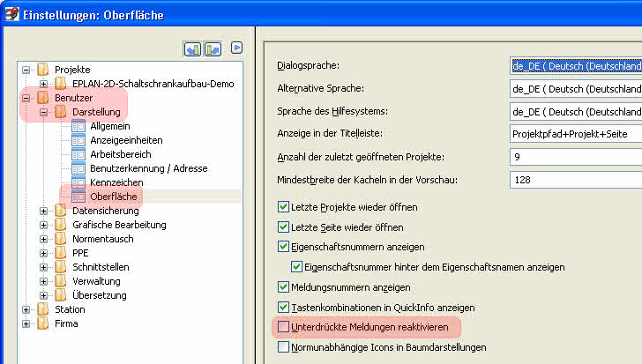Image resolution: width=642 pixels, height=364 pixels.
Task: Enable Unterdrückte Meldungen reaktivieren checkbox
Action: click(x=283, y=327)
